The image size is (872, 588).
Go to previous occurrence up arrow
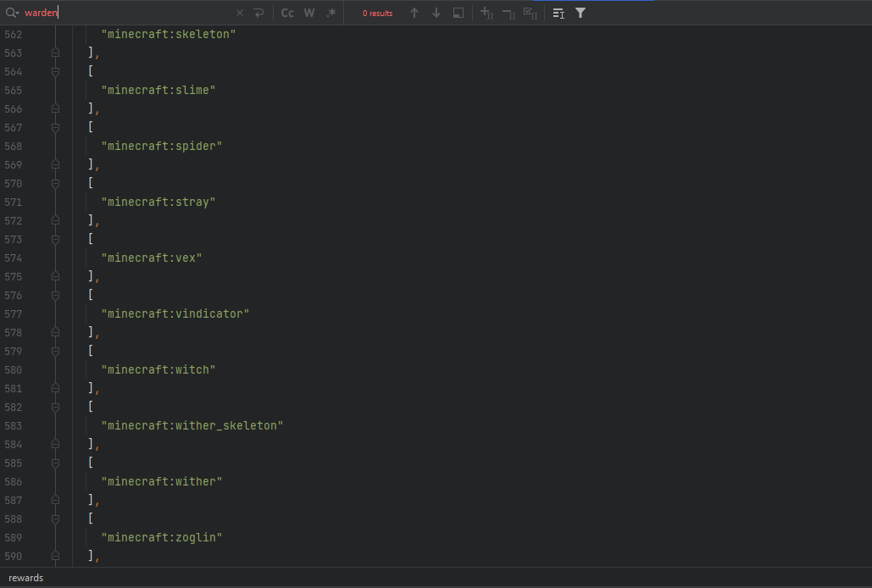pos(414,13)
